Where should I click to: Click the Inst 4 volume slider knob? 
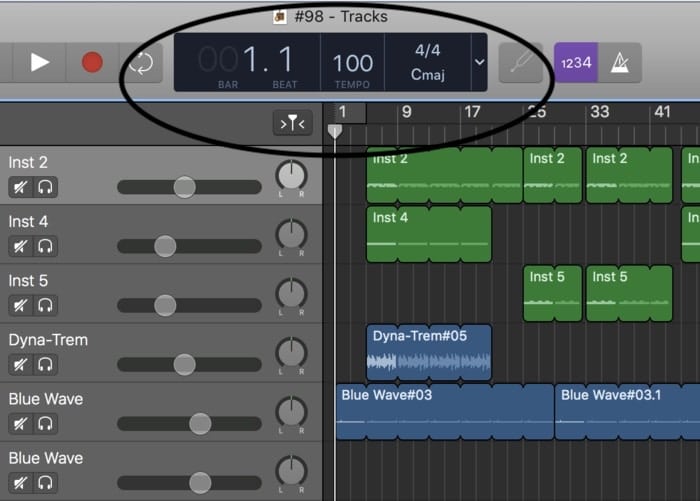(165, 246)
